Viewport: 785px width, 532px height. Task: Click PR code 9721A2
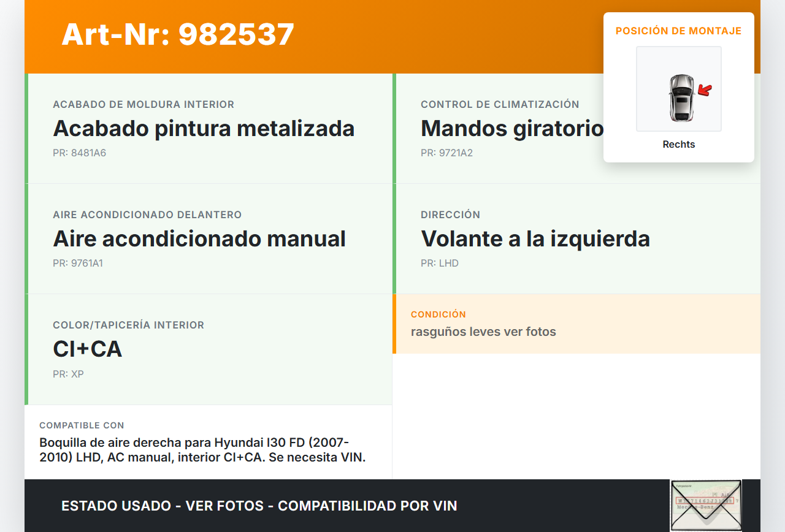[x=447, y=153]
